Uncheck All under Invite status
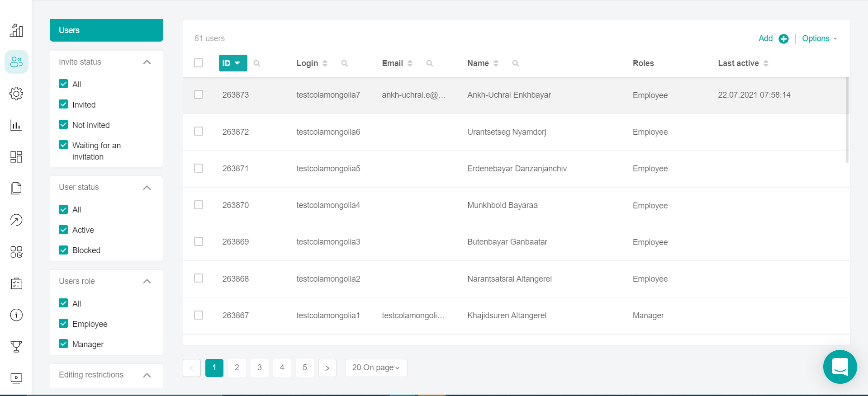 [x=63, y=84]
